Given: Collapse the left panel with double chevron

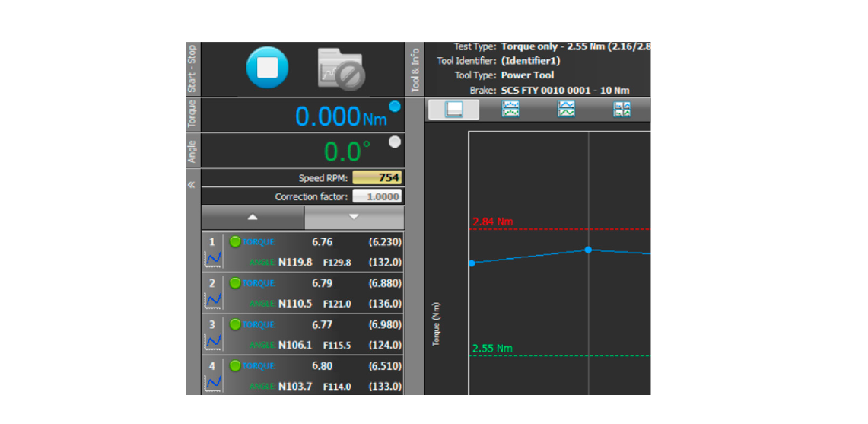Looking at the screenshot, I should (x=192, y=185).
